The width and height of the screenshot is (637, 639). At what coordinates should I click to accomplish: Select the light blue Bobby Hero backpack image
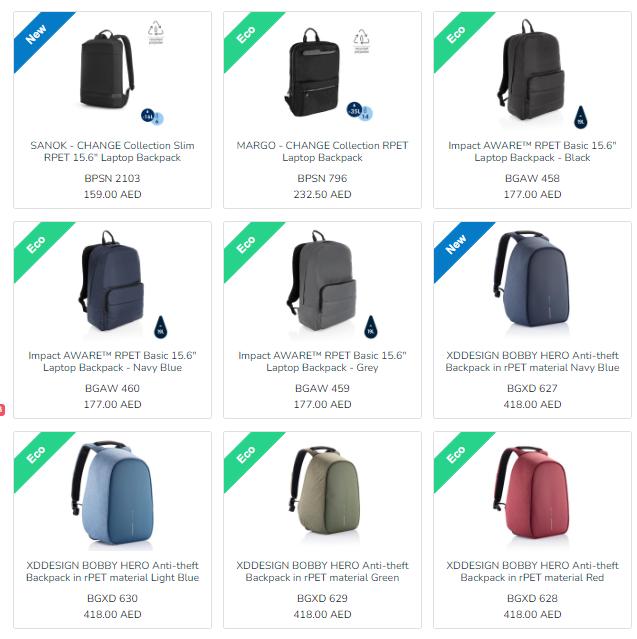tap(112, 494)
